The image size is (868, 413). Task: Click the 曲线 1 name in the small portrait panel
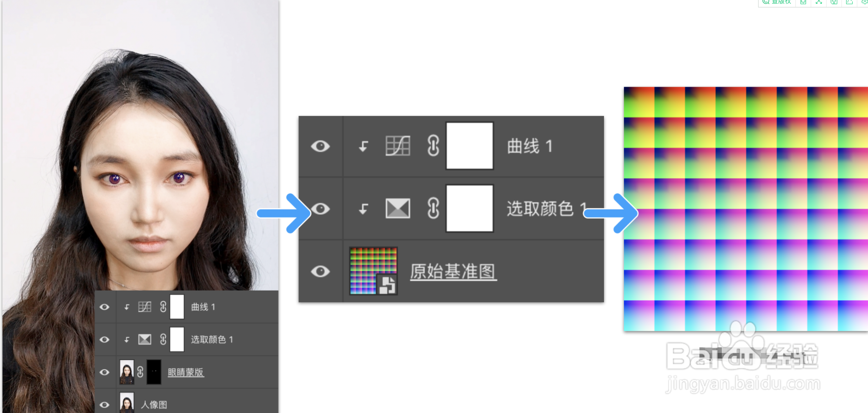(203, 307)
